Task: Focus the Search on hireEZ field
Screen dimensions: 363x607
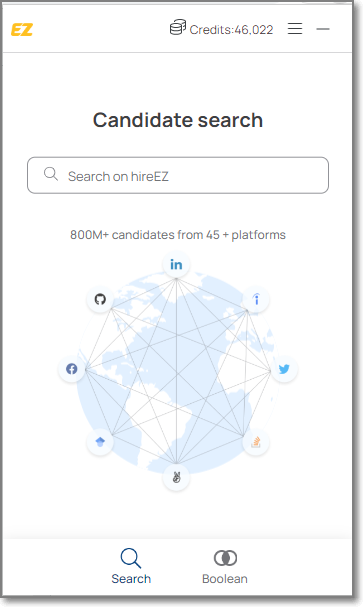Action: [x=178, y=175]
